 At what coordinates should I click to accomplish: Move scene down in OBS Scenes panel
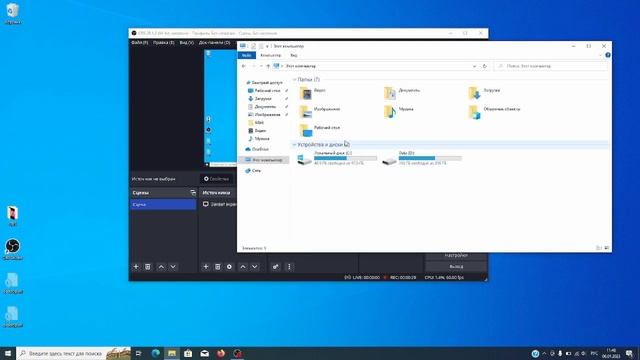tap(173, 267)
